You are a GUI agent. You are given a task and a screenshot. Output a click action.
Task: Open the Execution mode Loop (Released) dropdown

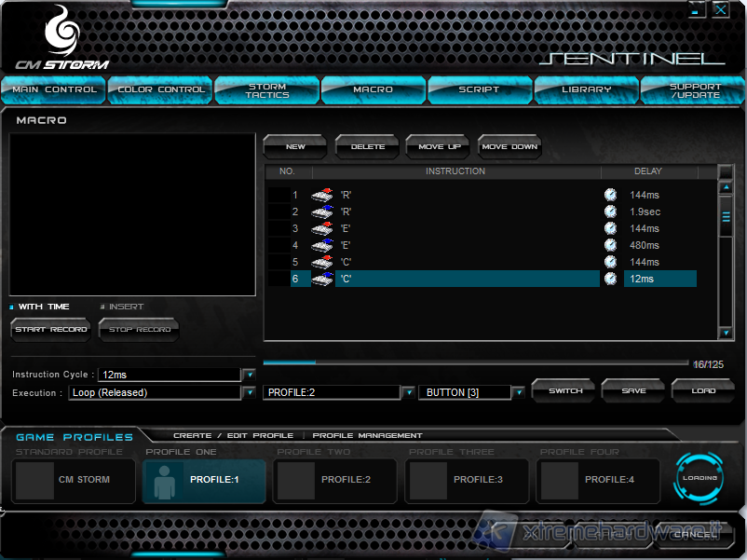[x=249, y=392]
